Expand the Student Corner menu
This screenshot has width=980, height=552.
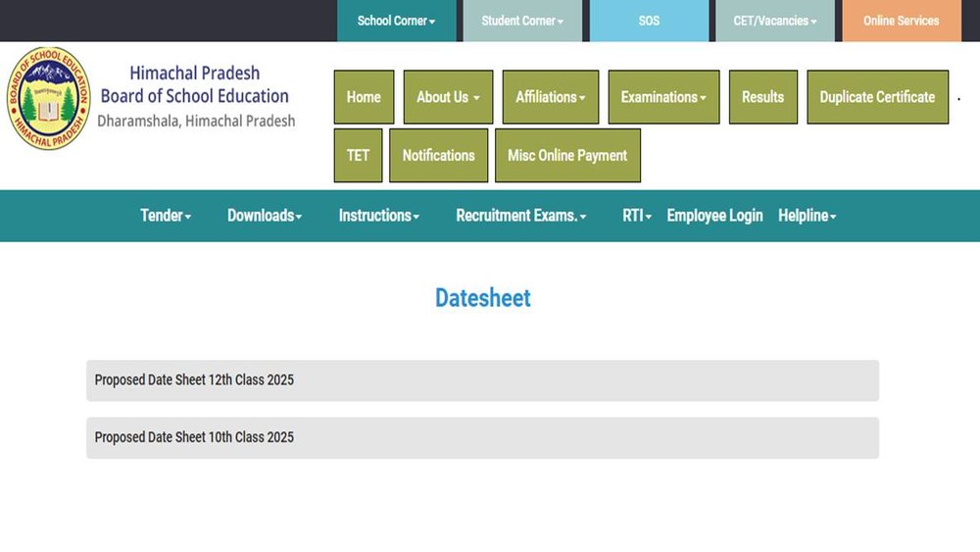tap(522, 21)
